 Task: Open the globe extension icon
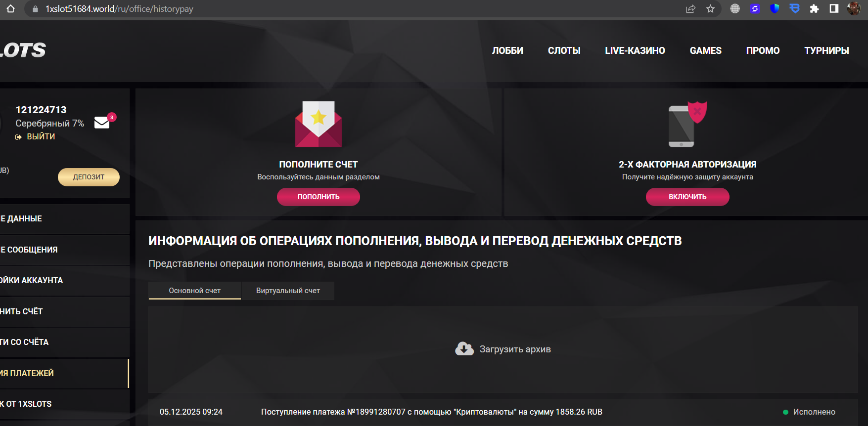(x=735, y=8)
